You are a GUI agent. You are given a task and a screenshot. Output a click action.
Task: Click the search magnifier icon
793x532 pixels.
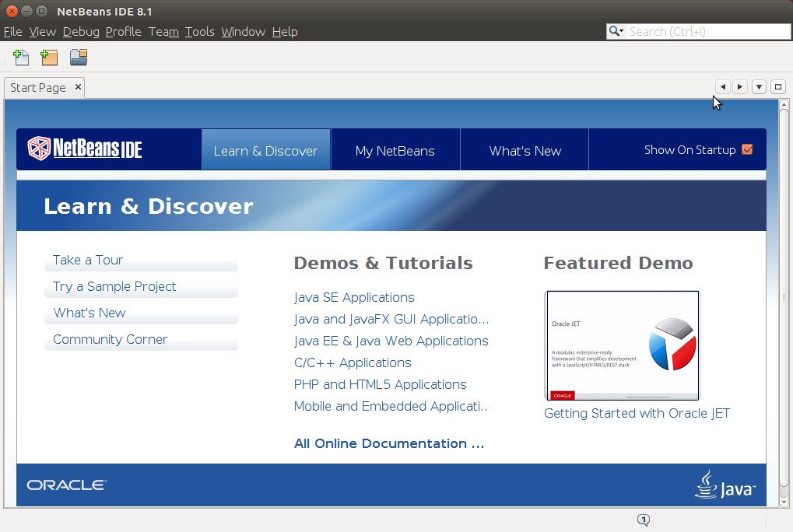pyautogui.click(x=616, y=31)
